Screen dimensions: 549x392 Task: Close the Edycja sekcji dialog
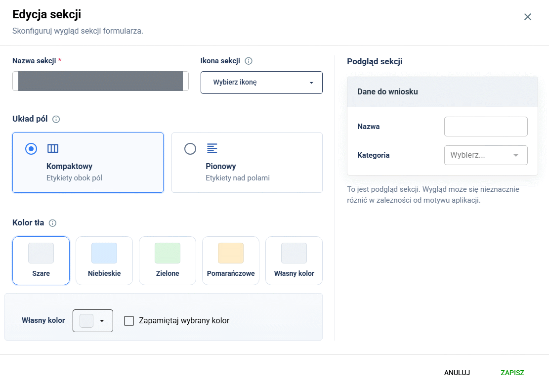pos(527,17)
